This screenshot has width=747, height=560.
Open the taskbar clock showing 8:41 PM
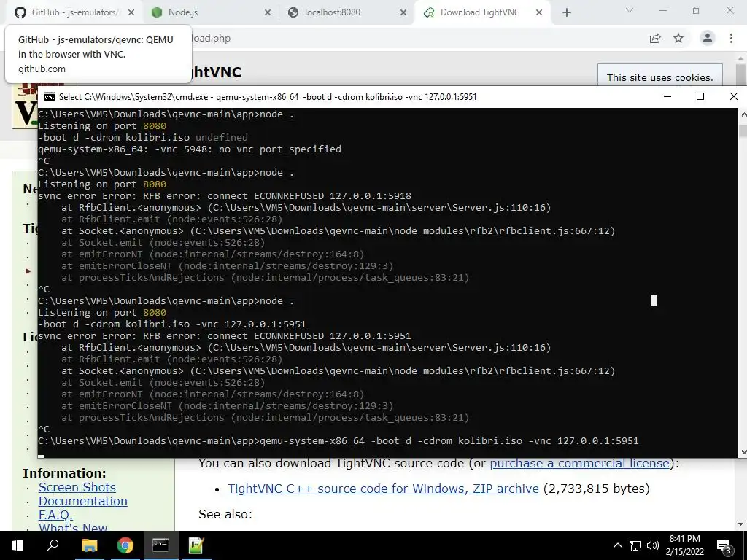(684, 545)
